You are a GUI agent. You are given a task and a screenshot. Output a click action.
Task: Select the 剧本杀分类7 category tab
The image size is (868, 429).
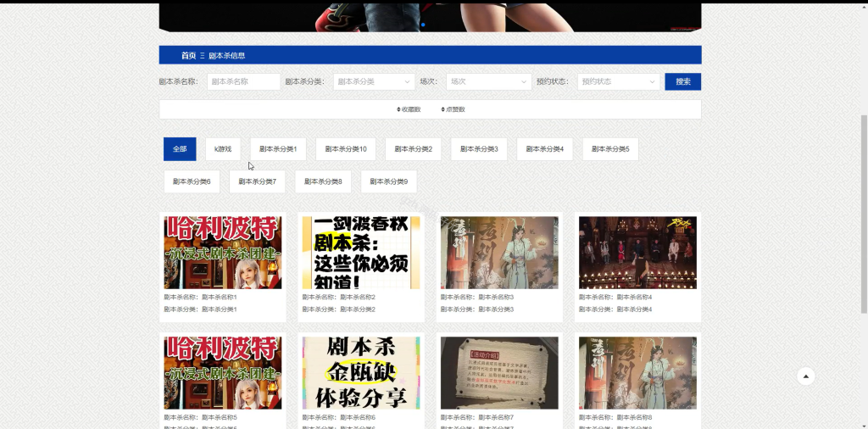(258, 181)
